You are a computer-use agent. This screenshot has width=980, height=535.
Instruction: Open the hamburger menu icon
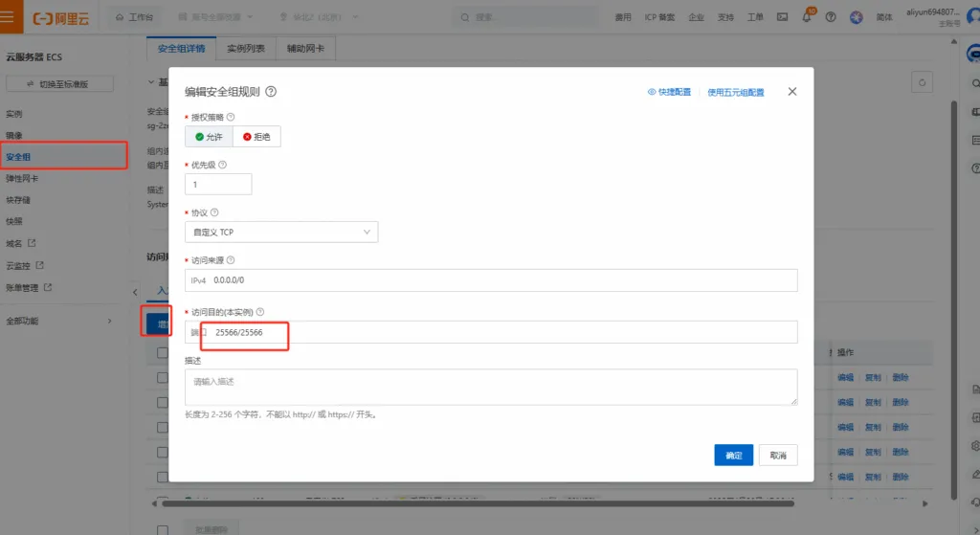pos(8,16)
